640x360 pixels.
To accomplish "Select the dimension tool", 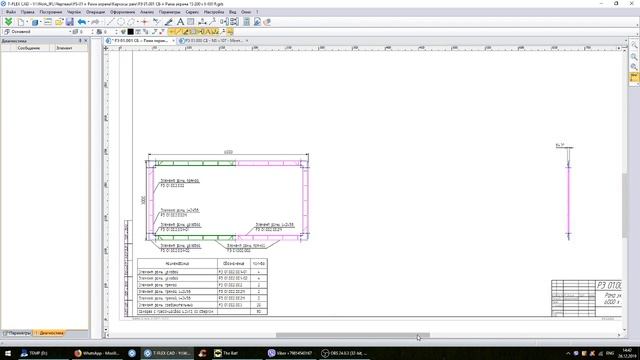I will pyautogui.click(x=202, y=22).
